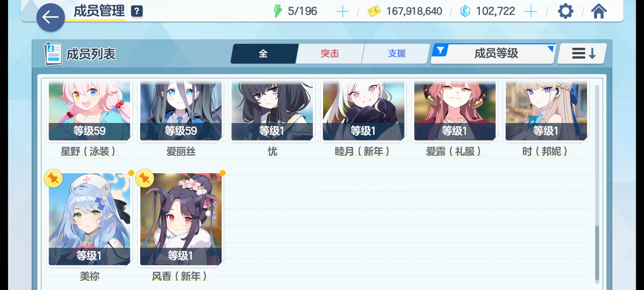Open the blue filter funnel icon
Image resolution: width=644 pixels, height=290 pixels.
pyautogui.click(x=440, y=50)
